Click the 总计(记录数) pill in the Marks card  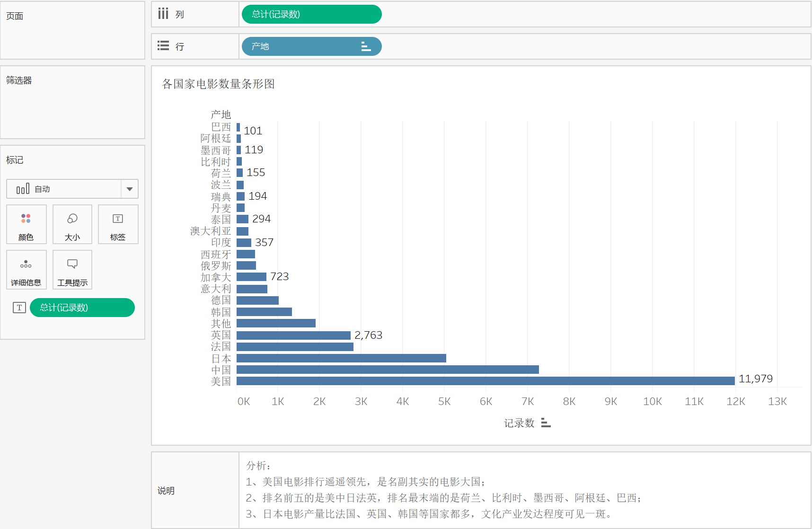[82, 307]
